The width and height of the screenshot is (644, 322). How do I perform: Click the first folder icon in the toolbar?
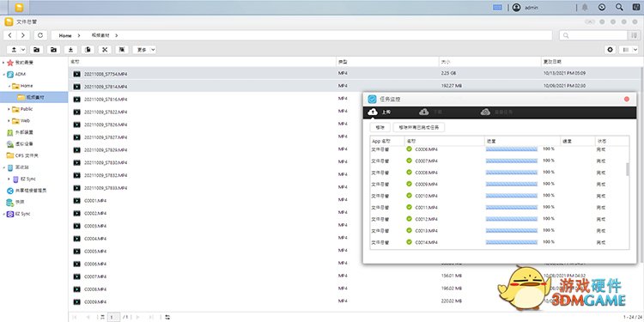coord(37,50)
